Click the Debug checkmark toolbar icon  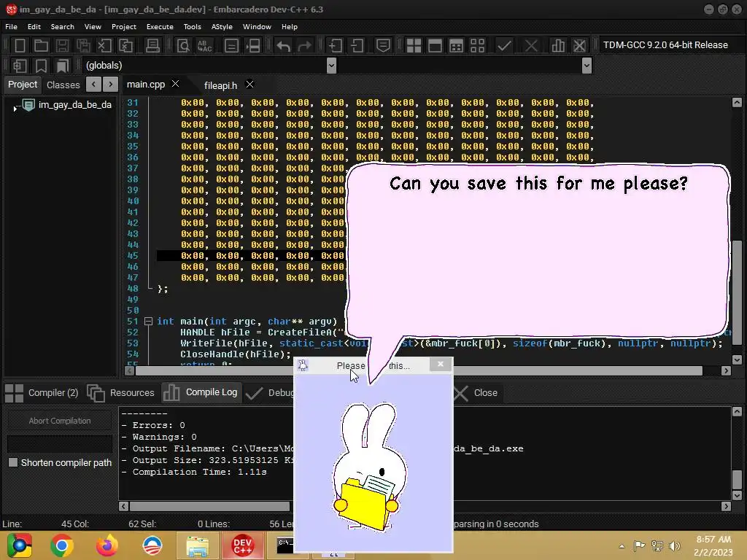click(x=504, y=46)
